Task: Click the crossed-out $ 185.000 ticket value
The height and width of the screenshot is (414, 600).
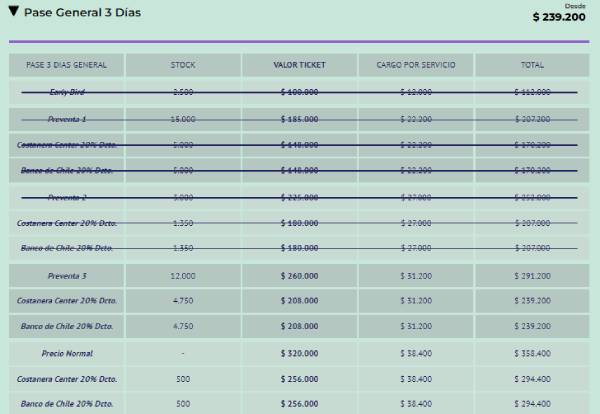Action: coord(299,119)
